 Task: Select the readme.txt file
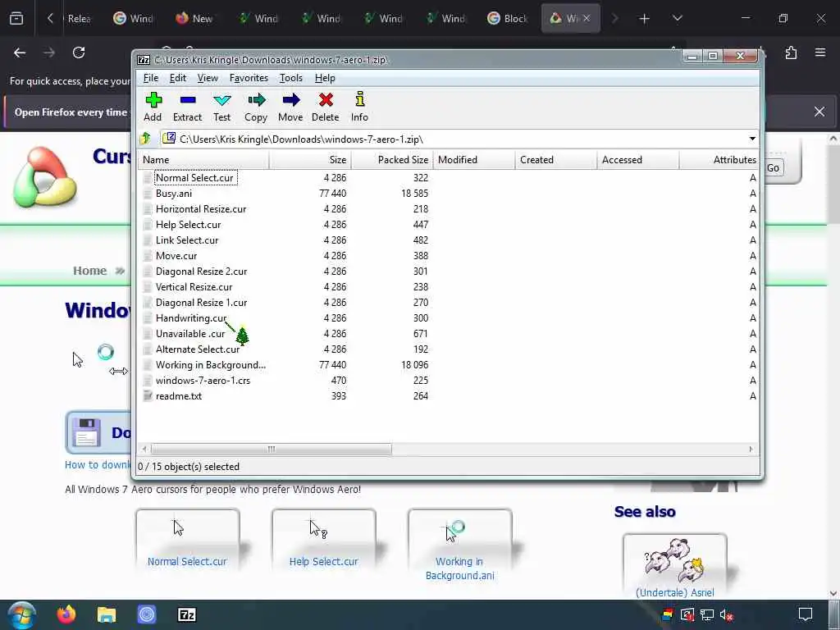click(x=178, y=396)
